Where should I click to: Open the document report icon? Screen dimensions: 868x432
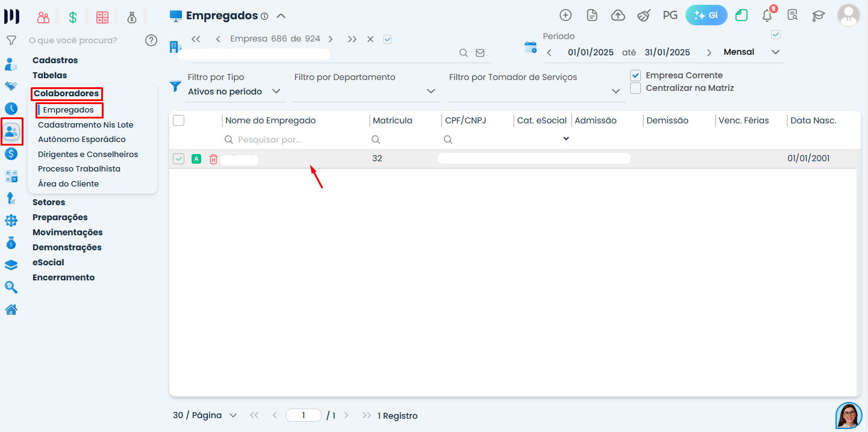coord(592,15)
